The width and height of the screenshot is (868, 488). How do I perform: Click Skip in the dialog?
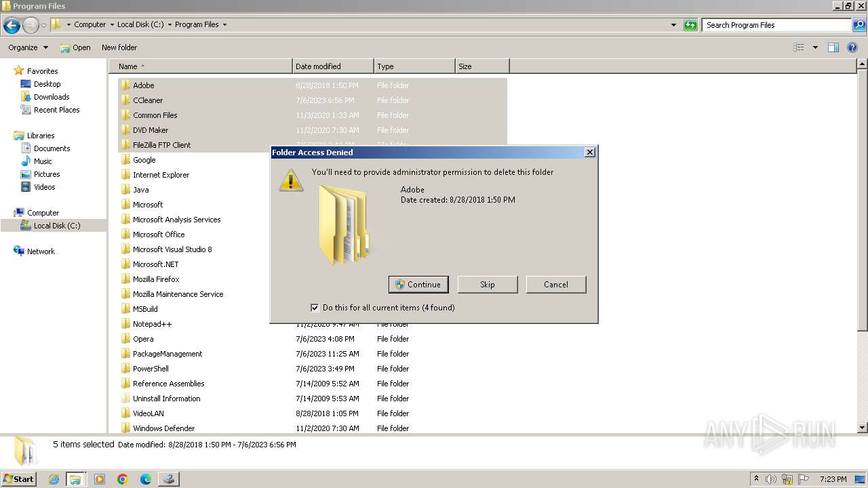point(488,285)
